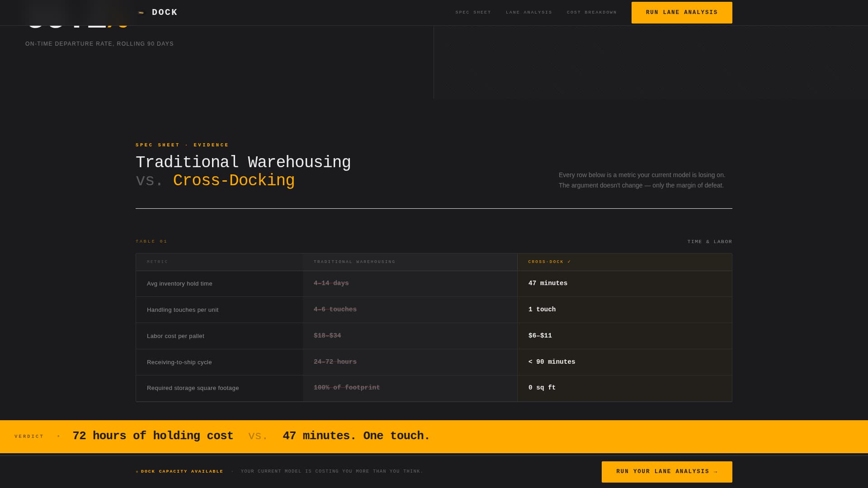Click the 72 hours of holding cost text
The width and height of the screenshot is (868, 488).
coord(153,436)
